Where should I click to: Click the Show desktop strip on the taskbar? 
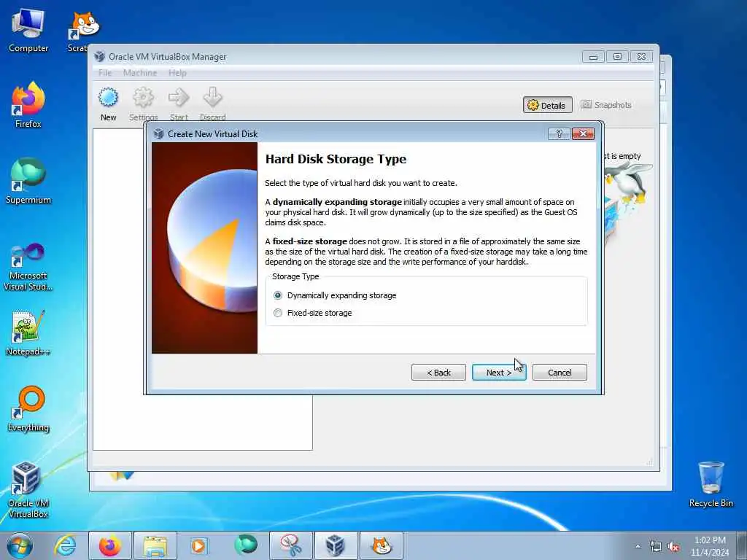coord(742,545)
